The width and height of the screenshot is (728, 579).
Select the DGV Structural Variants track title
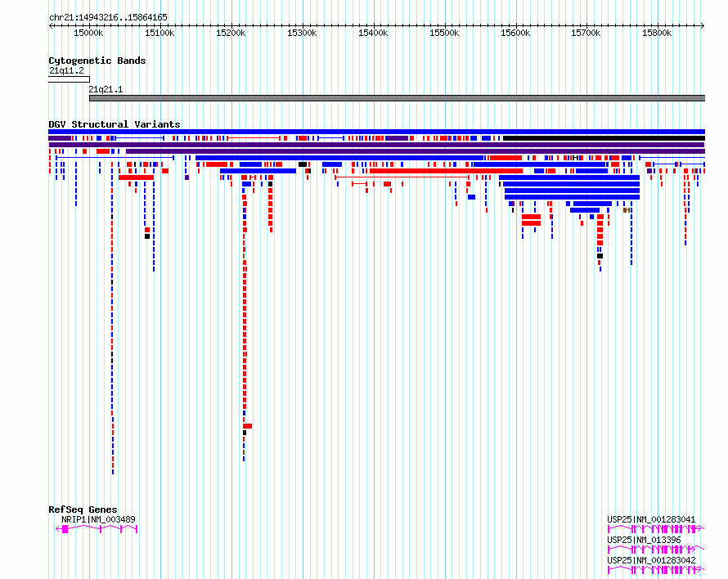click(115, 124)
